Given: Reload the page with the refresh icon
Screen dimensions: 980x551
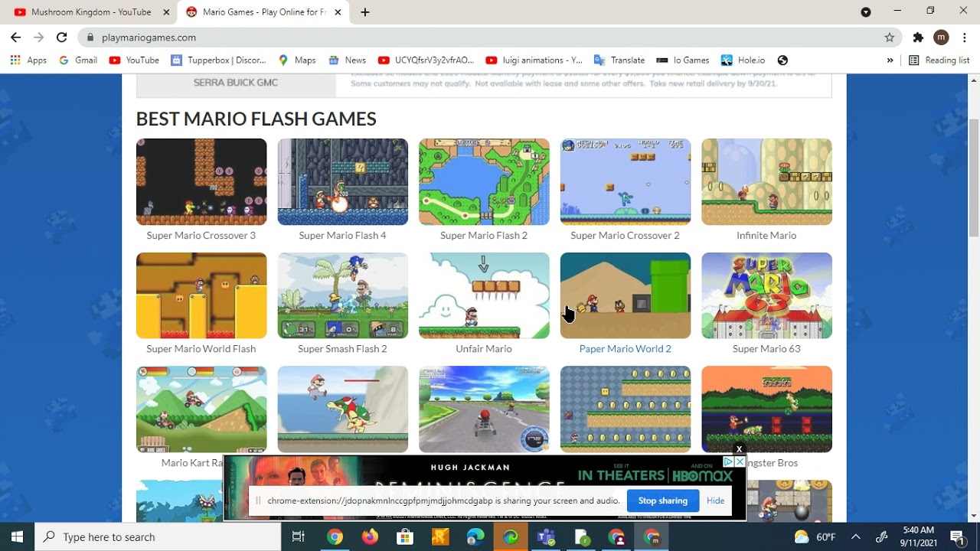Looking at the screenshot, I should (x=62, y=37).
